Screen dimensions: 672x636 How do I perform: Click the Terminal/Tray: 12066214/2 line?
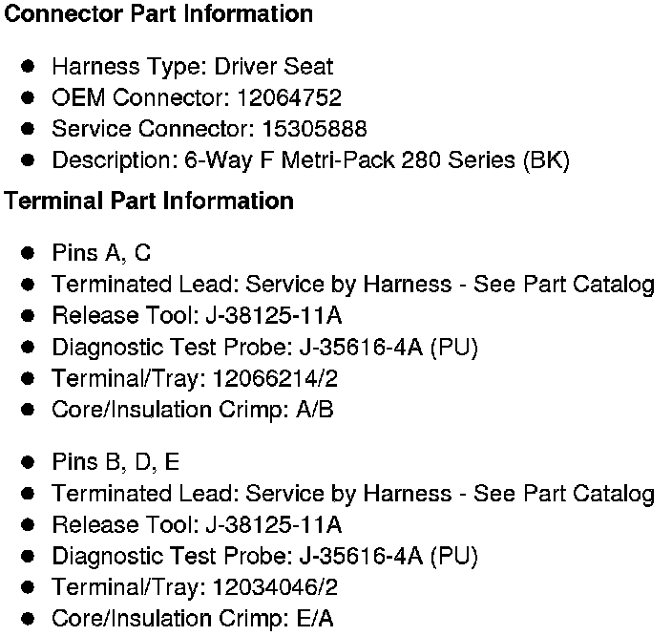pos(195,379)
